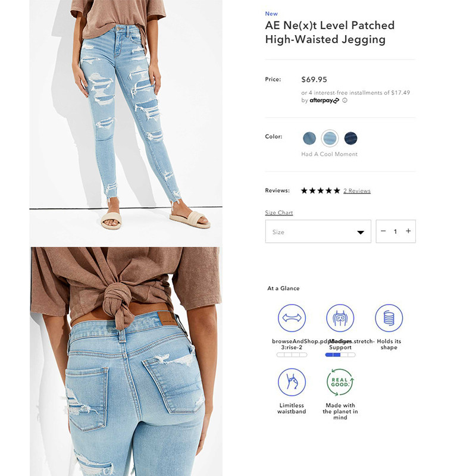Click the Size dropdown arrow
The width and height of the screenshot is (476, 476).
[361, 233]
